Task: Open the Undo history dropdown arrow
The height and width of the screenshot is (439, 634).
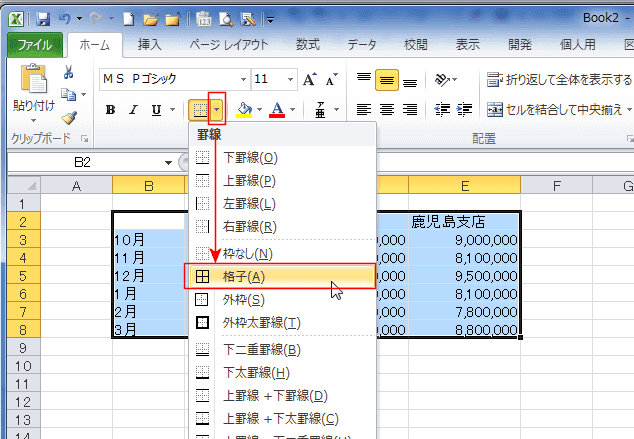Action: [80, 19]
